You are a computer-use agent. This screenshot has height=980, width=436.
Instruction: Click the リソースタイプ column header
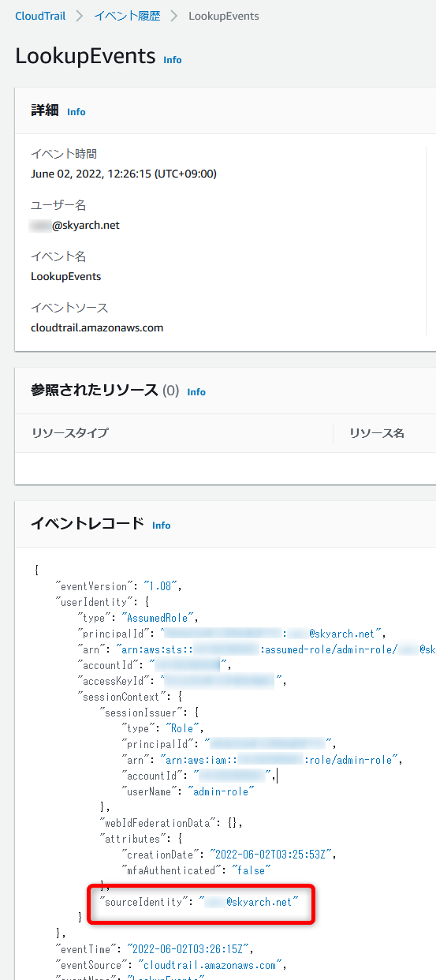[70, 433]
